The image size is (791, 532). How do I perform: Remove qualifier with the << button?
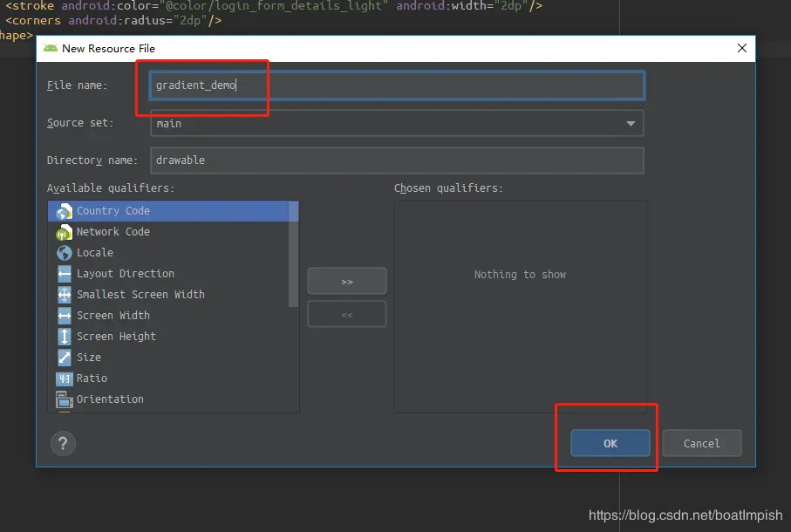point(347,314)
